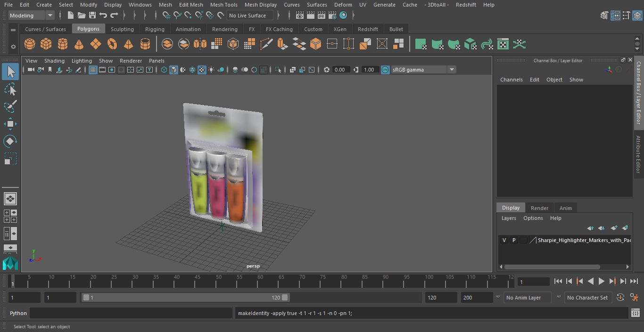Open the shelf settings gear icon

click(x=13, y=47)
